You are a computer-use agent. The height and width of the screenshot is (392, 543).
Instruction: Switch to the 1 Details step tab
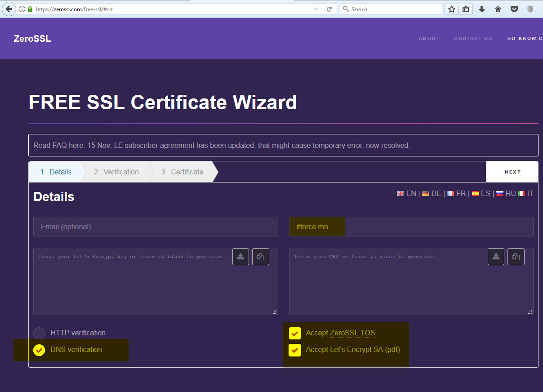coord(56,172)
